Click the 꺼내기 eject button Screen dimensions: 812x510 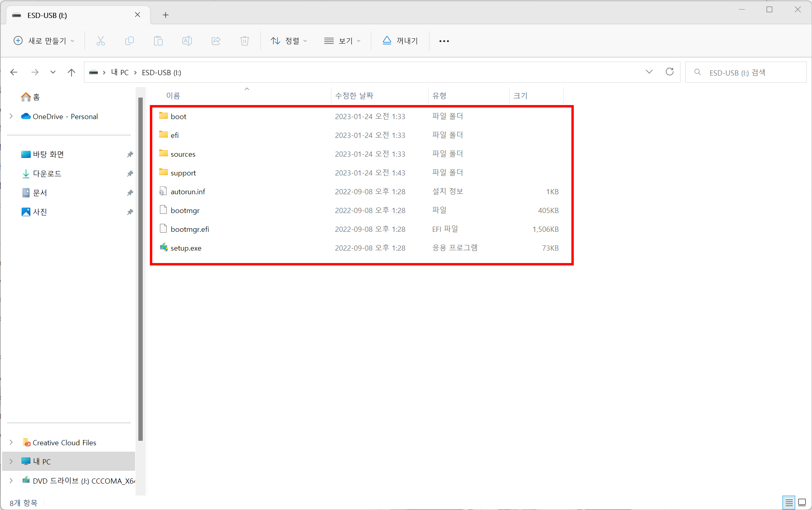pyautogui.click(x=400, y=41)
